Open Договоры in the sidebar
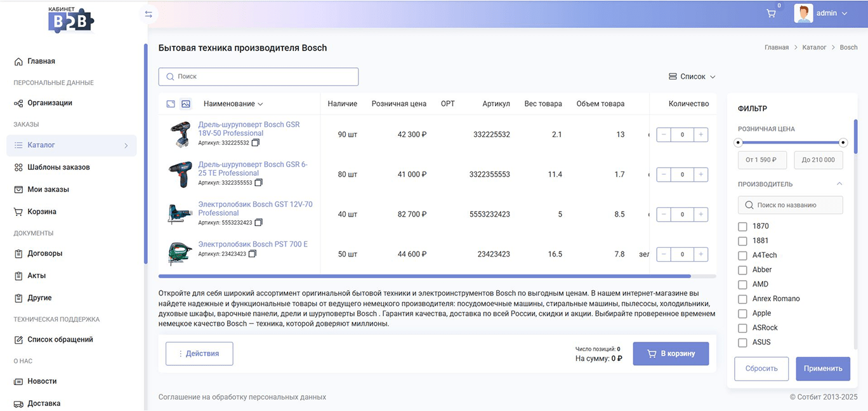 [45, 253]
